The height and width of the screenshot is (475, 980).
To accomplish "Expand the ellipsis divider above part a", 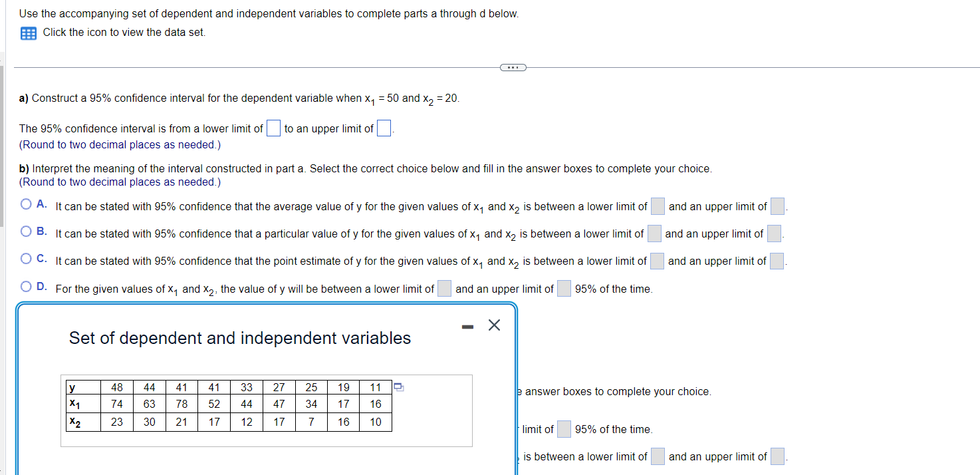I will tap(513, 67).
